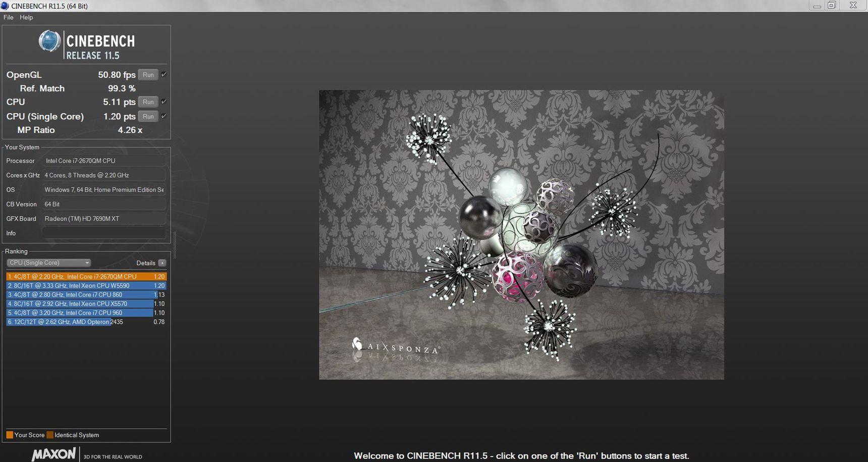Minimize the Cinebench window
The width and height of the screenshot is (868, 462).
817,6
